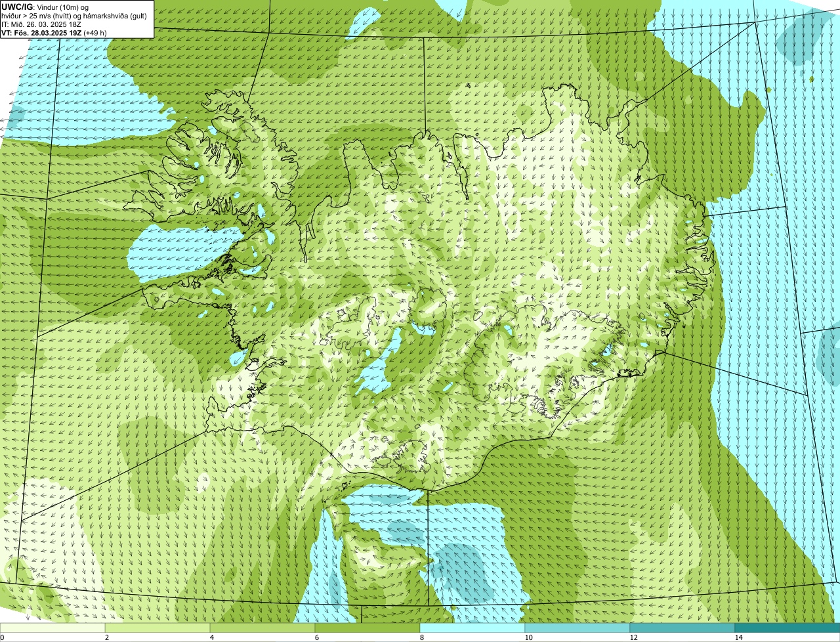Click the 8–10 light cyan legend segment
Screen dimensions: 840x642
(x=472, y=627)
